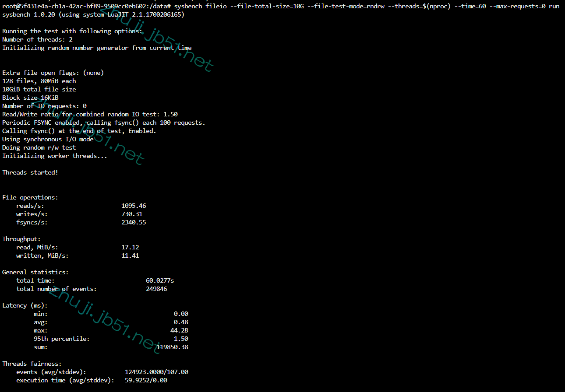Click the written MiB/s value 11.41
Screen dimensions: 565x392
[x=130, y=255]
